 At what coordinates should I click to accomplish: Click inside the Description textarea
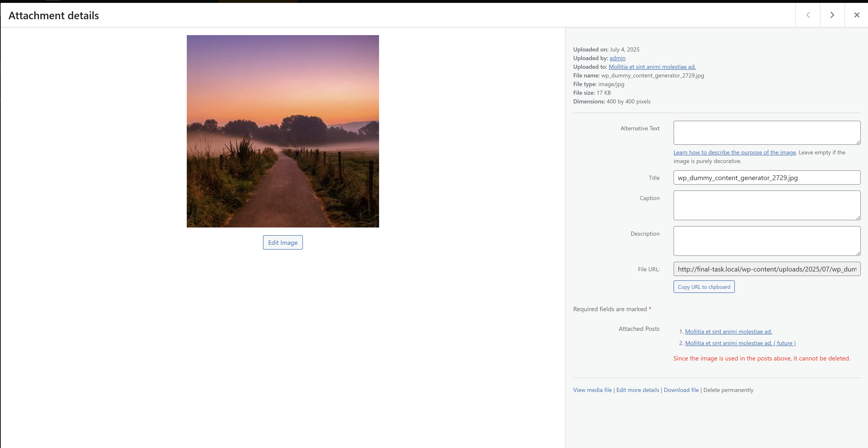point(767,241)
